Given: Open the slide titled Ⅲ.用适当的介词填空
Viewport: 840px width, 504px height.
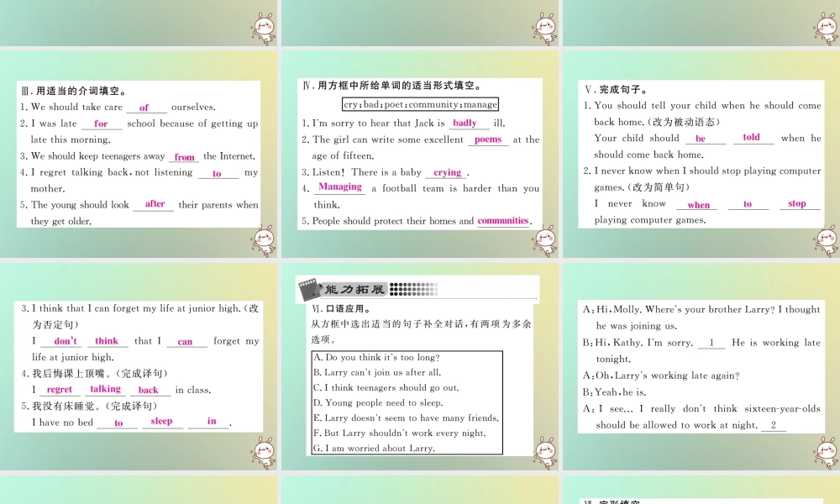Looking at the screenshot, I should point(139,154).
